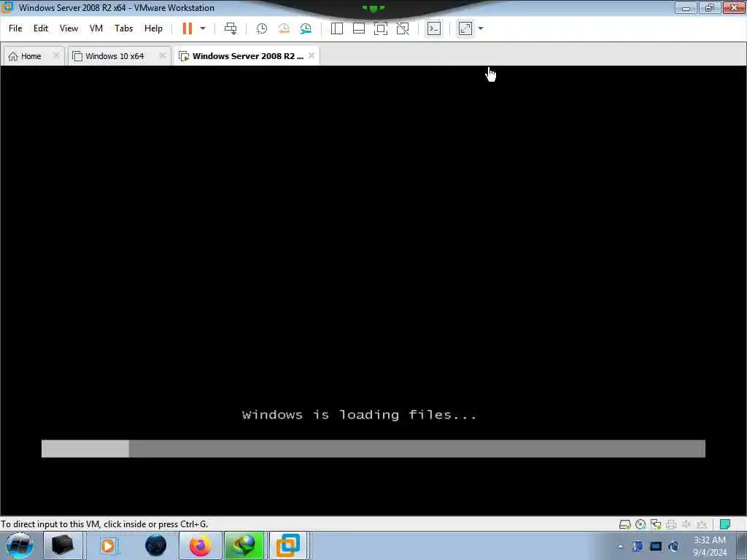This screenshot has width=747, height=560.
Task: Minimize the VMware Workstation window
Action: (x=686, y=7)
